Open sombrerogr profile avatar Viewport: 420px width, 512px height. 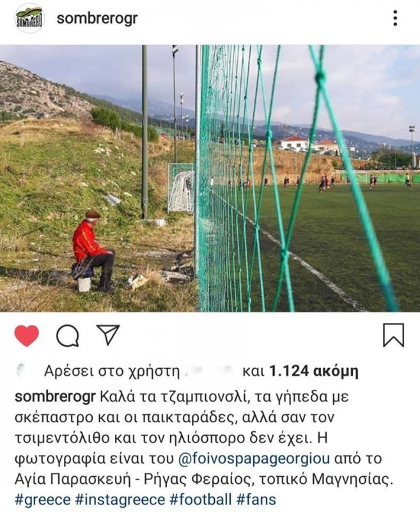click(29, 19)
